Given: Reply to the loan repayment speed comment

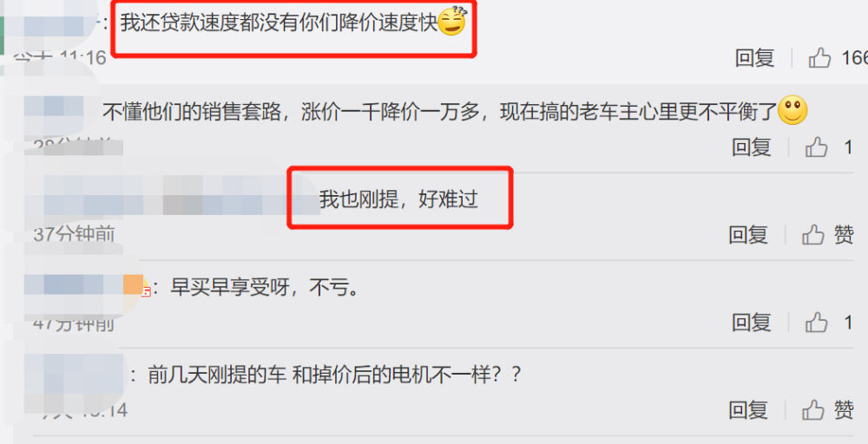Looking at the screenshot, I should pyautogui.click(x=754, y=57).
